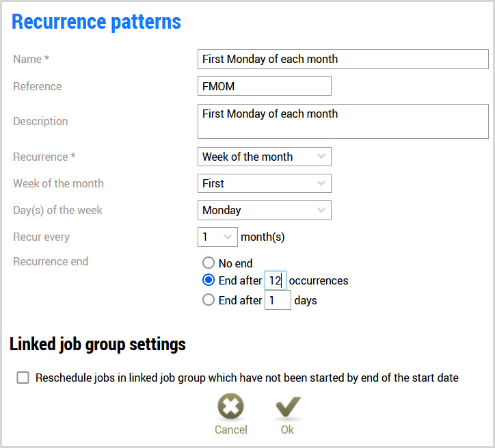Click the Cancel text label

[x=231, y=430]
